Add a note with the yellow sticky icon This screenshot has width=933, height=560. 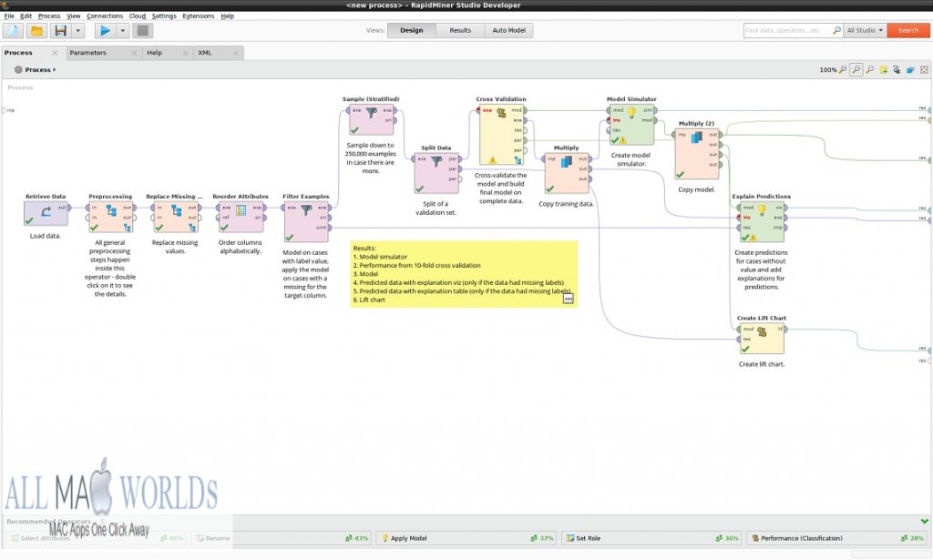tap(884, 69)
